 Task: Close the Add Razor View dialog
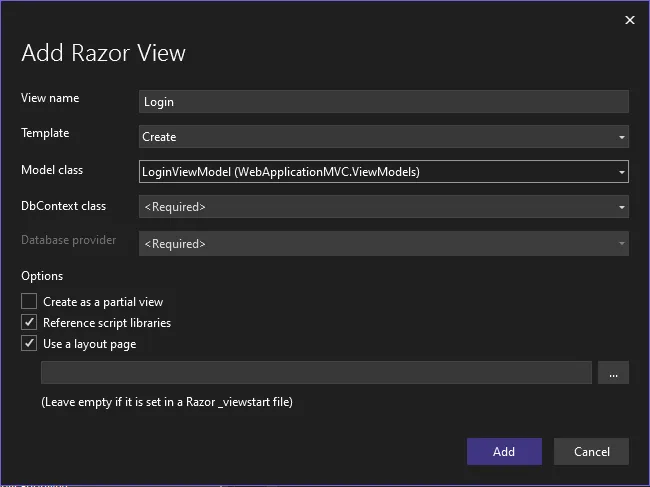click(629, 20)
